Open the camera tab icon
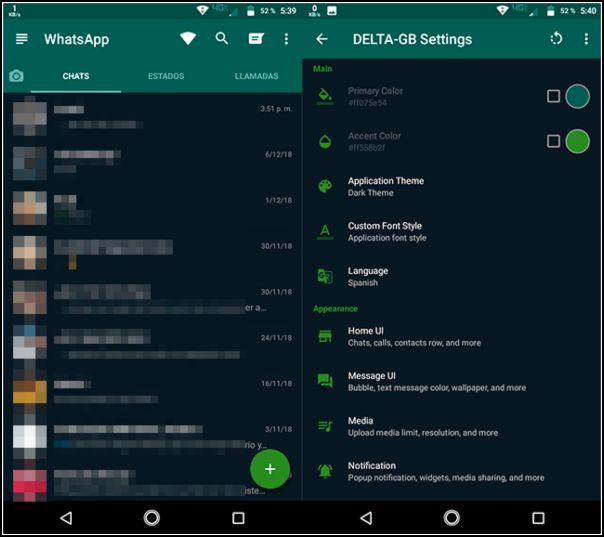The width and height of the screenshot is (604, 537). coord(16,76)
